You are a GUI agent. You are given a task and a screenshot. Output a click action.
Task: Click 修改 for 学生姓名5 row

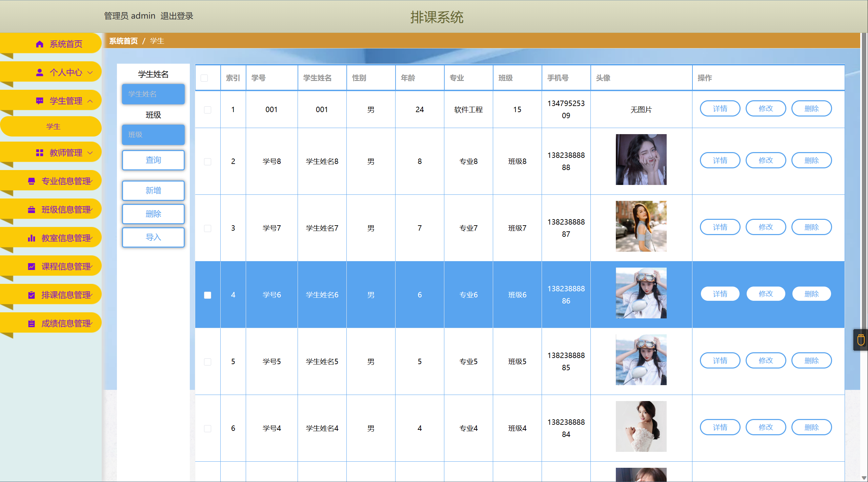point(766,361)
